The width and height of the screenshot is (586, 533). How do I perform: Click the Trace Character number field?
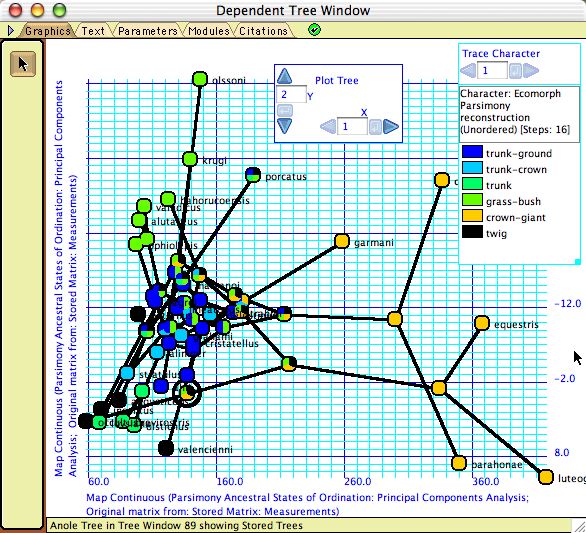(492, 71)
